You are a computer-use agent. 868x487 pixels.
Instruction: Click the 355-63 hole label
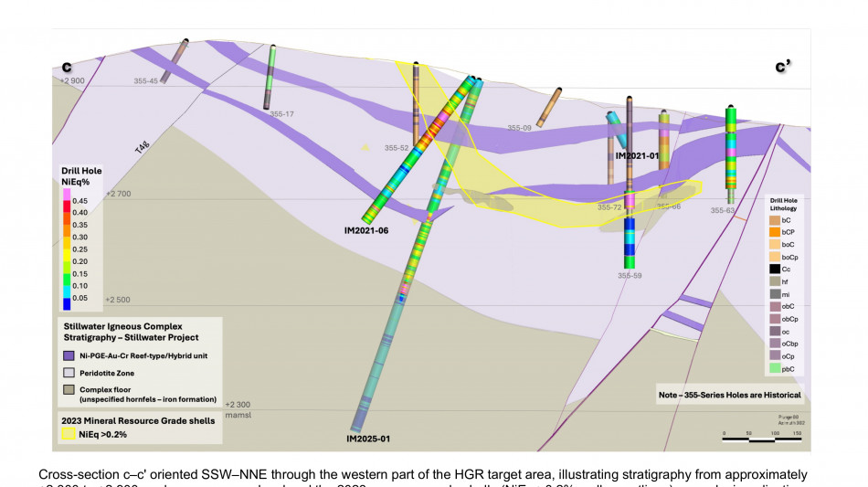click(723, 210)
